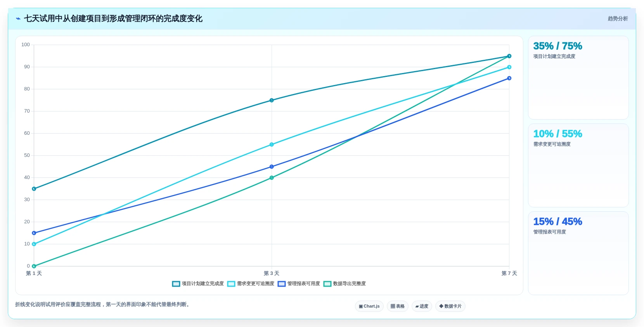Click the 管理报表可用度 point at value 85
This screenshot has width=644, height=327.
point(509,78)
